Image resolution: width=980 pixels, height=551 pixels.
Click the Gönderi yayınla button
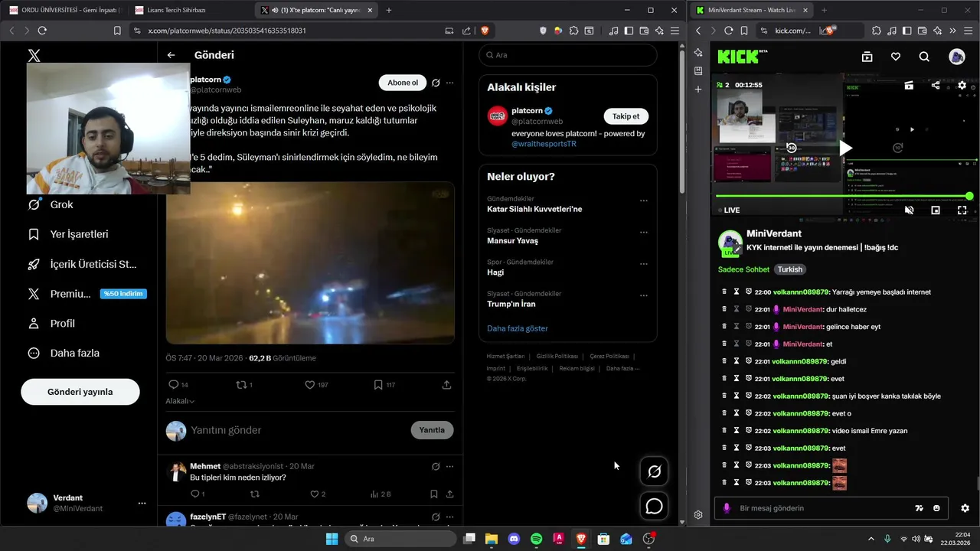[80, 392]
